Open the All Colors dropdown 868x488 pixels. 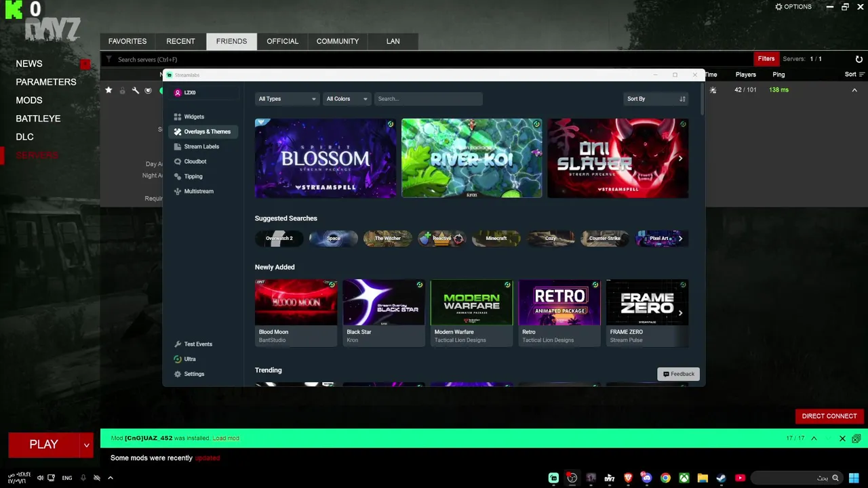pyautogui.click(x=347, y=99)
